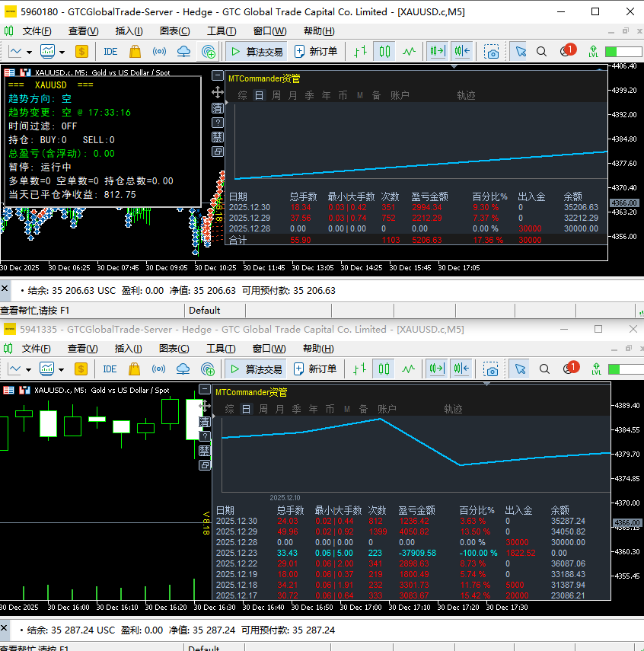Toggle auto scroll in top window toolbar

[x=437, y=52]
